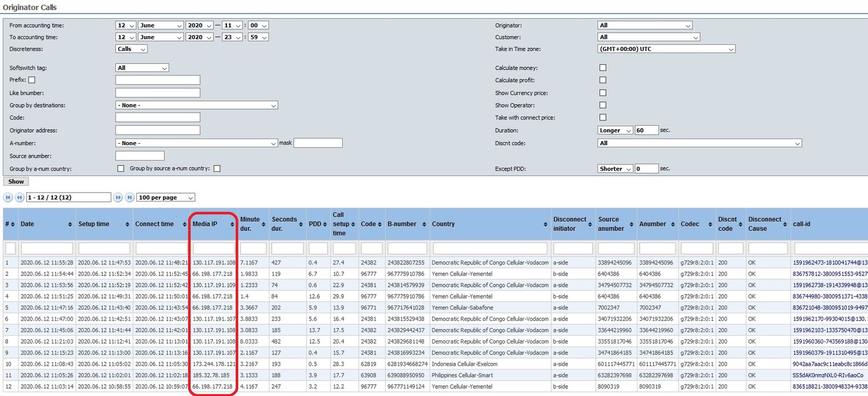
Task: Enable Calculate money checkbox
Action: pyautogui.click(x=603, y=67)
